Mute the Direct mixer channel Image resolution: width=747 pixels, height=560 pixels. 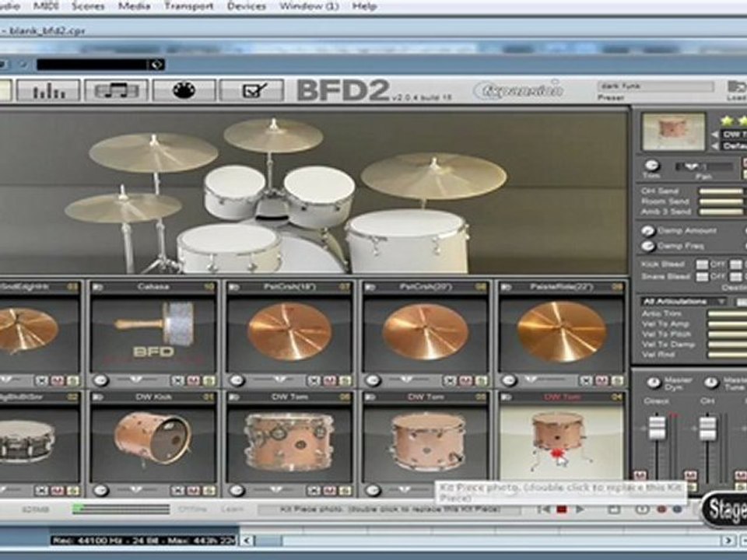point(640,475)
